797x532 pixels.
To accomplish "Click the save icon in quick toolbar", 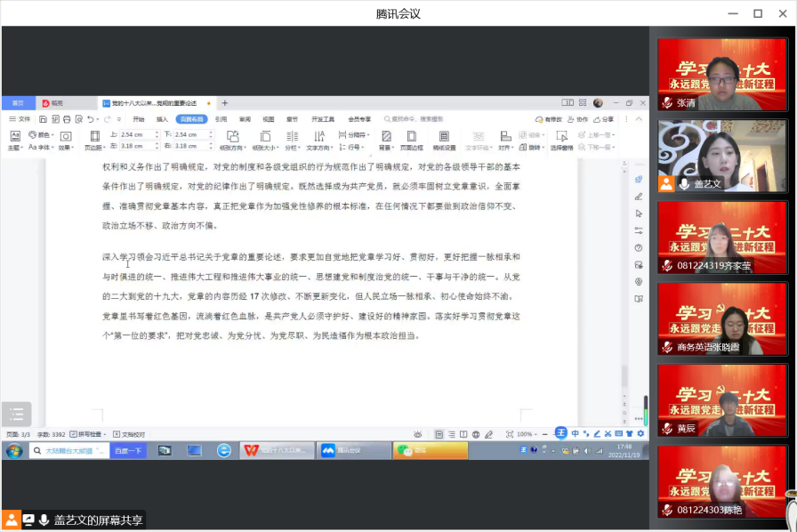I will (x=44, y=119).
